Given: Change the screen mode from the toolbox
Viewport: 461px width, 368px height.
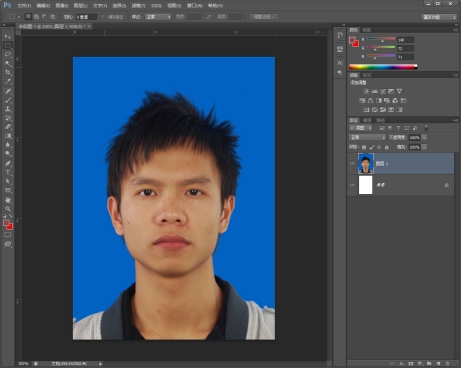Looking at the screenshot, I should click(8, 244).
